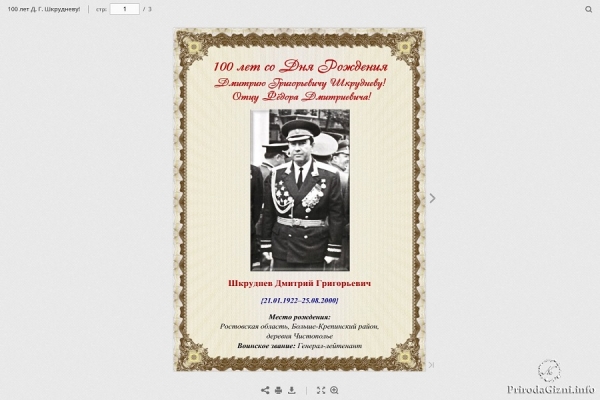Click heading '100 лет со Дня Рождения'
Image resolution: width=600 pixels, height=400 pixels.
pyautogui.click(x=300, y=66)
